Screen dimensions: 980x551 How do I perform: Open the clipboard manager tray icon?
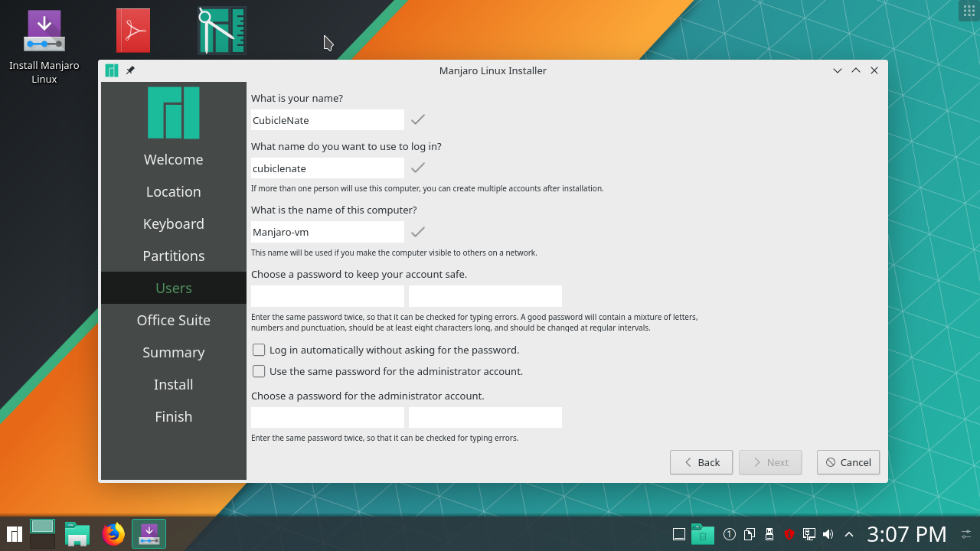coord(748,533)
